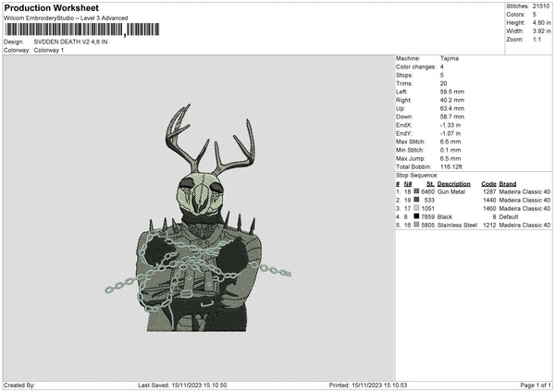Click the Production Worksheet title
This screenshot has width=555, height=392.
click(51, 7)
